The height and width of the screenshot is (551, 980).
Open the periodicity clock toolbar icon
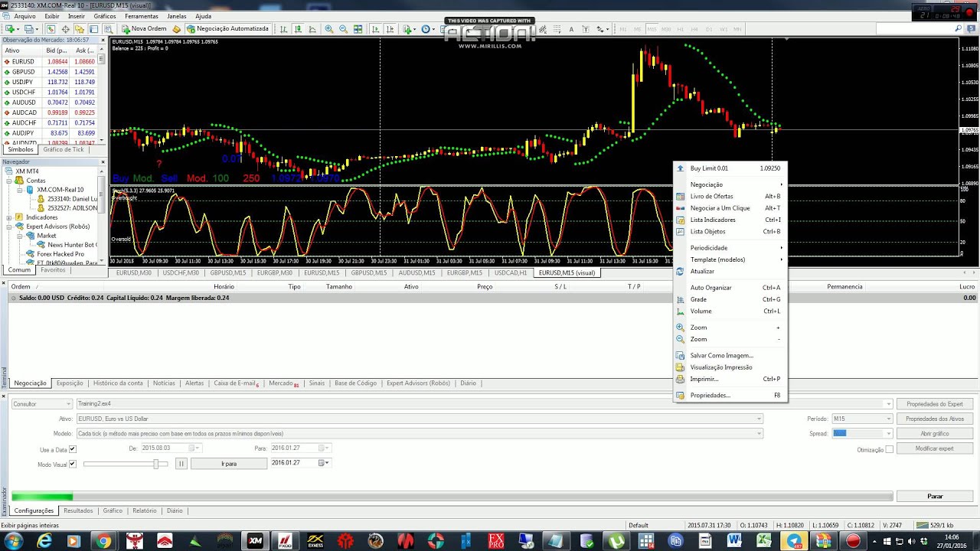click(426, 29)
